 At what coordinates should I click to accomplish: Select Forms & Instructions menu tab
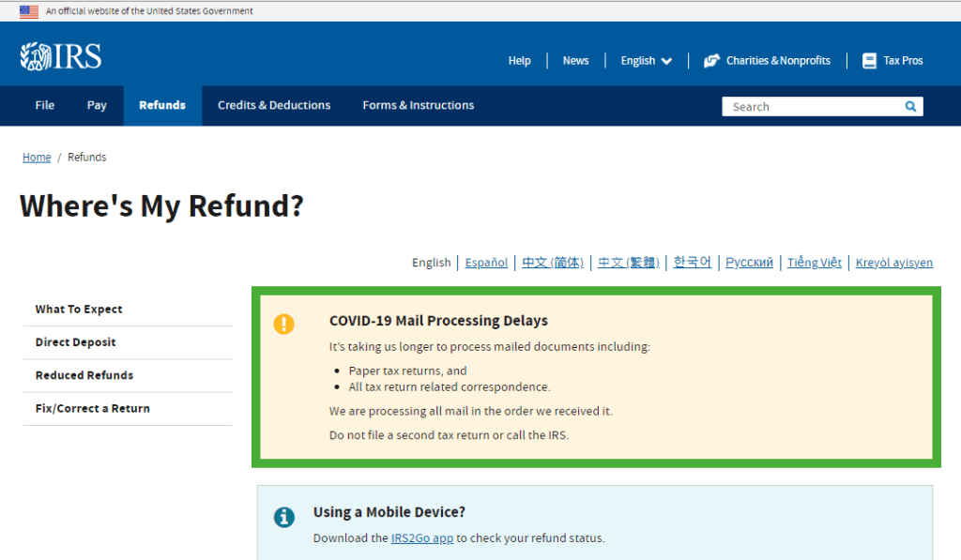point(418,105)
